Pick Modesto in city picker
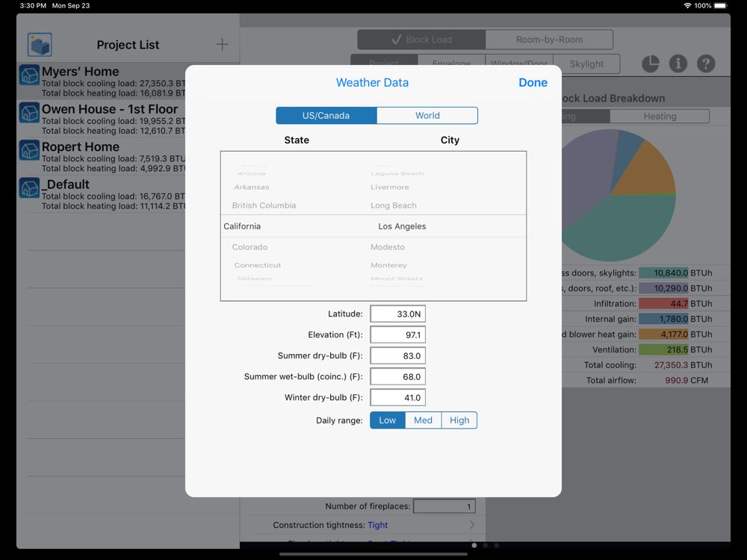747x560 pixels. pos(388,247)
